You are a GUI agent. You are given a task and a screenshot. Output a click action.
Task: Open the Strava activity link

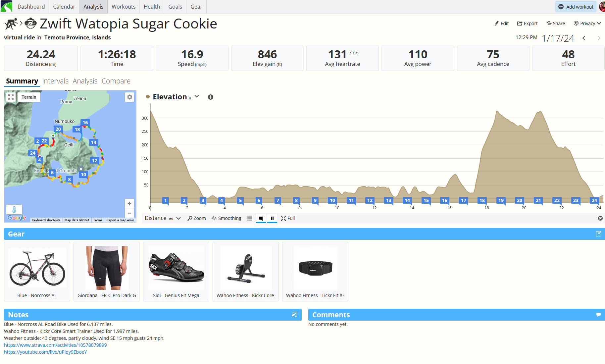click(55, 345)
